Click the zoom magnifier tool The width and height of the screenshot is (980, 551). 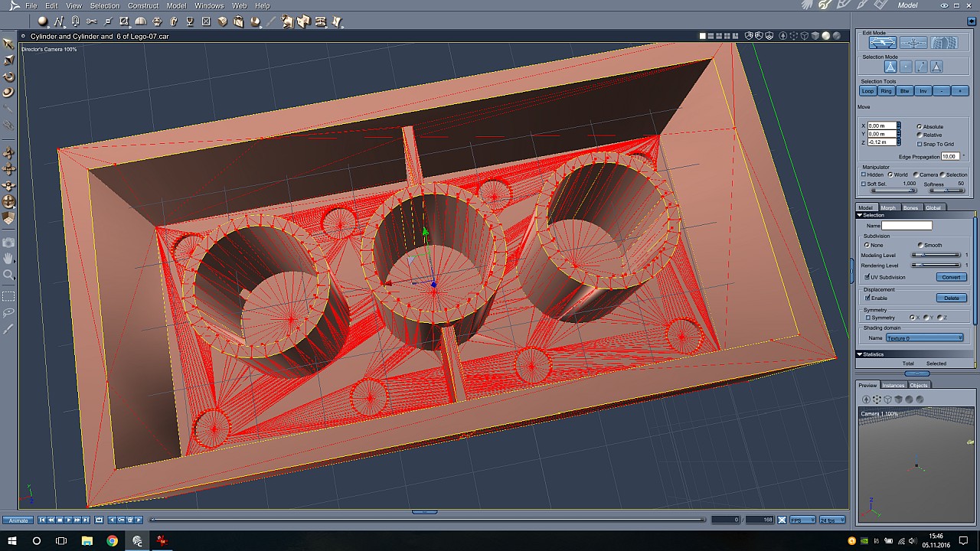[x=9, y=275]
